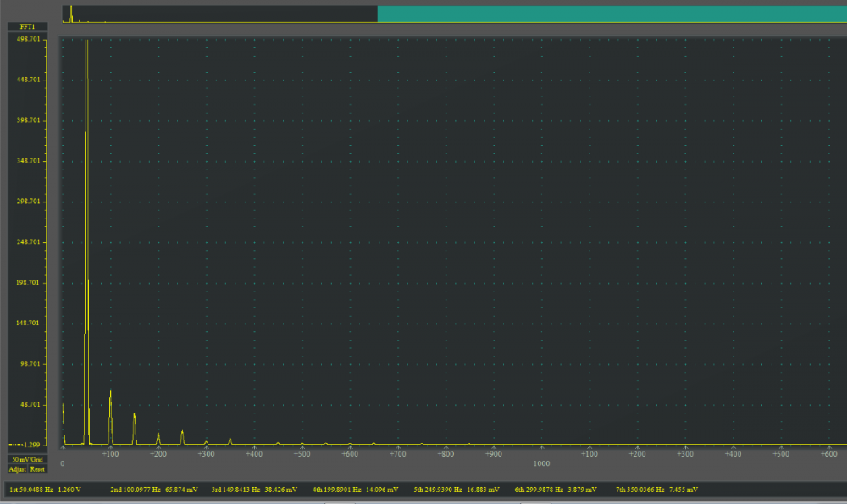Screen dimensions: 847x504
Task: Click the Adjust button under the scale
Action: point(18,468)
